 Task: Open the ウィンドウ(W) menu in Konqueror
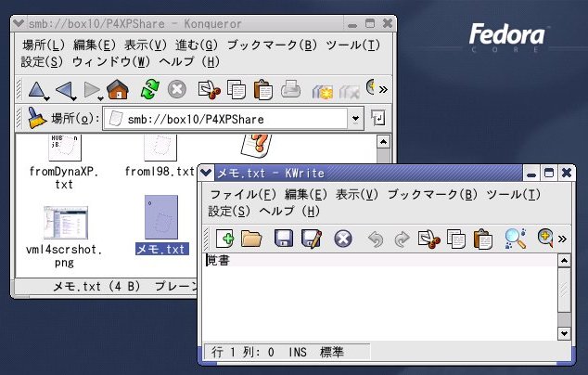tap(111, 61)
